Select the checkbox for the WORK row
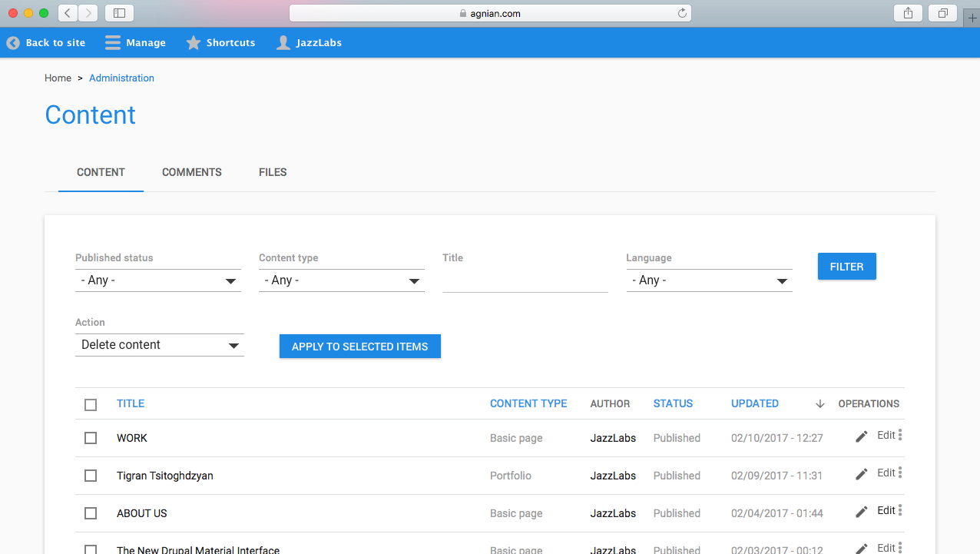The image size is (980, 554). point(90,437)
